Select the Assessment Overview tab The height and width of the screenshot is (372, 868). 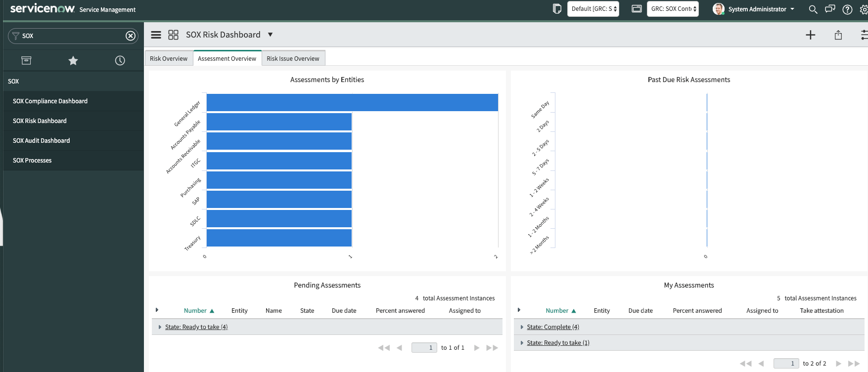point(227,58)
